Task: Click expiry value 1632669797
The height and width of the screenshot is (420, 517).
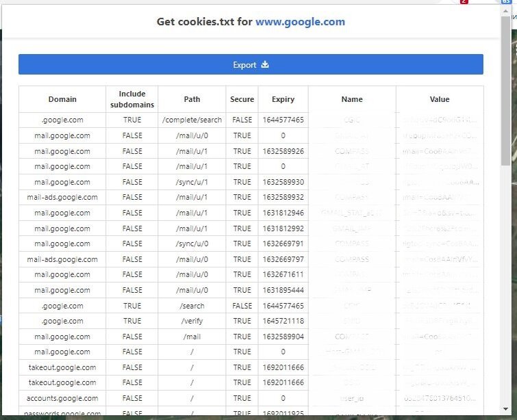Action: (283, 259)
